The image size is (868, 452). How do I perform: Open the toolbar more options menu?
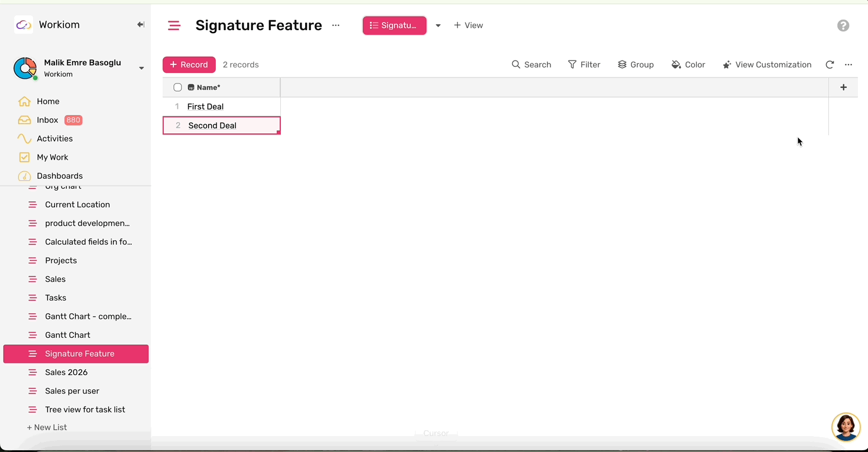(848, 64)
